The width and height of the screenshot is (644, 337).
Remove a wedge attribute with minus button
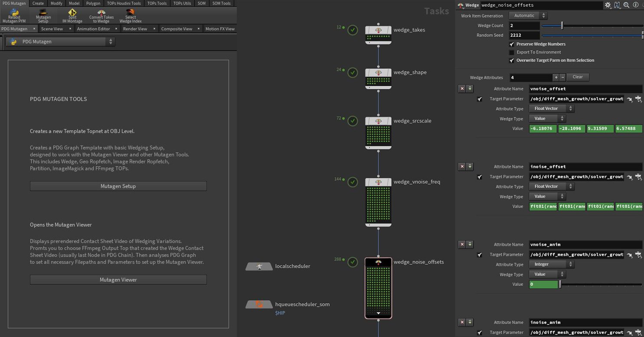[x=562, y=78]
